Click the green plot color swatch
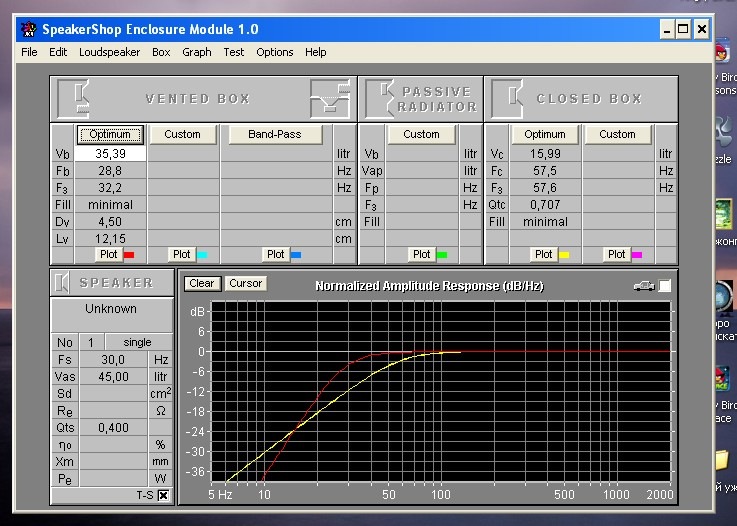The height and width of the screenshot is (526, 737). coord(442,255)
